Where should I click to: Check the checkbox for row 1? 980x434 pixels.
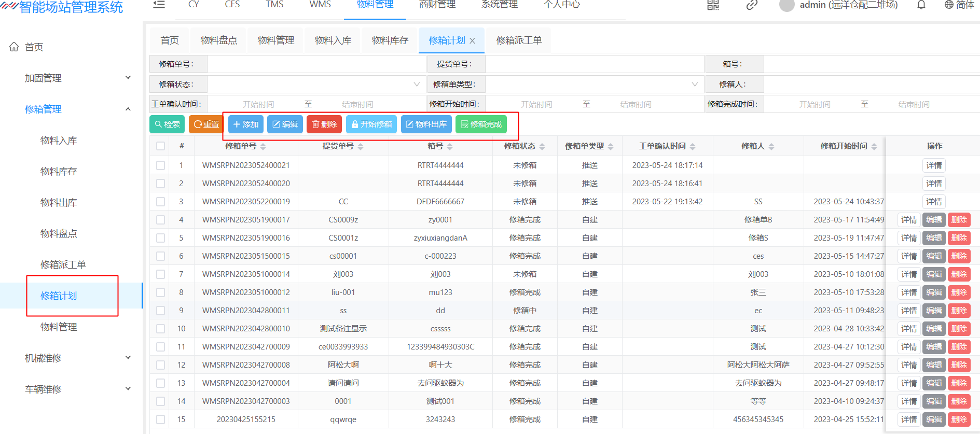click(x=161, y=165)
